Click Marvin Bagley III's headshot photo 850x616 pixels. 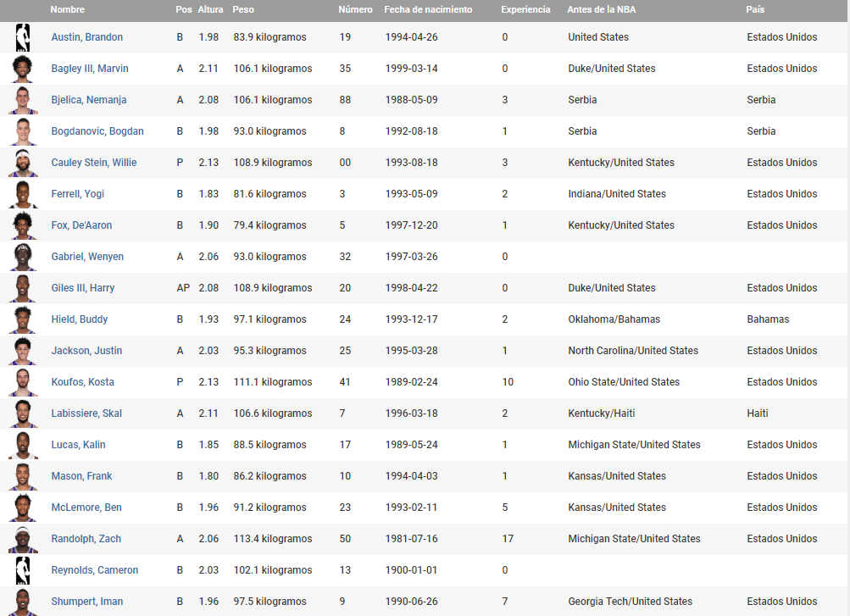tap(23, 69)
